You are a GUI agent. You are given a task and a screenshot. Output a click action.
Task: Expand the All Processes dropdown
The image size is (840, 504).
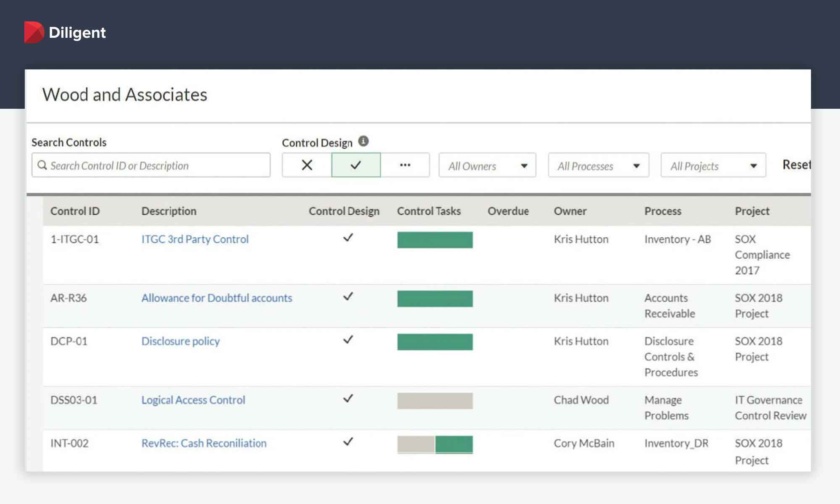(x=598, y=166)
